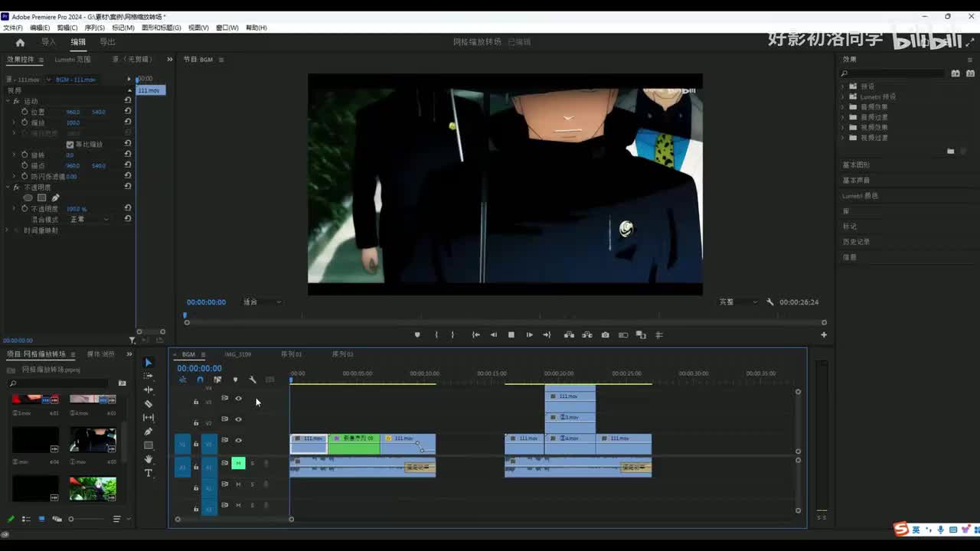Open the 适合 zoom level dropdown
This screenshot has height=551, width=980.
point(261,302)
